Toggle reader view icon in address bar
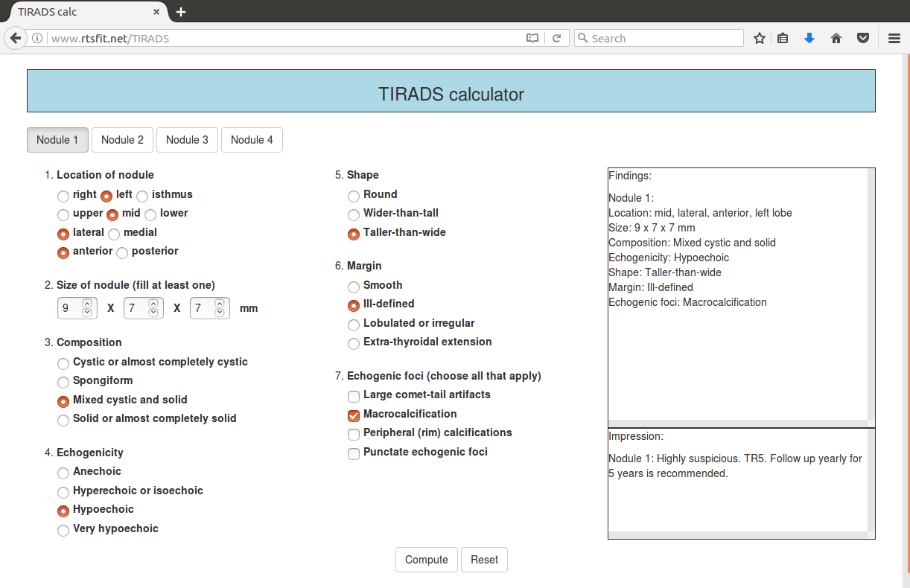Screen dimensions: 910x588 (532, 38)
